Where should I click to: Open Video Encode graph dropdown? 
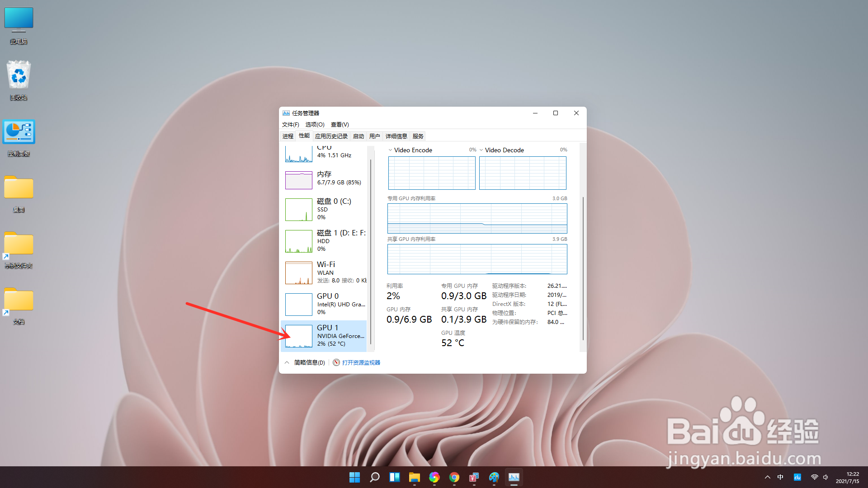tap(391, 150)
